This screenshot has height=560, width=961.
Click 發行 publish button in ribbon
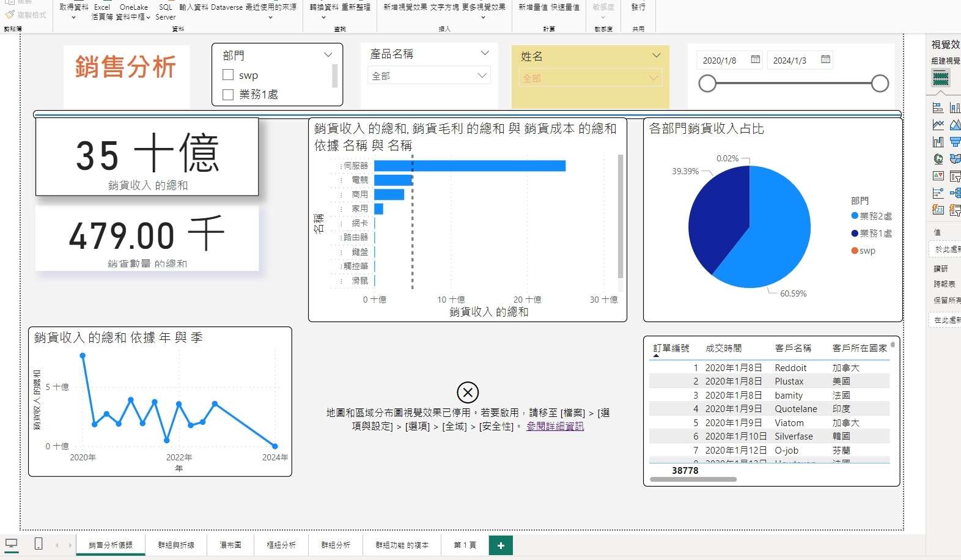[x=638, y=7]
